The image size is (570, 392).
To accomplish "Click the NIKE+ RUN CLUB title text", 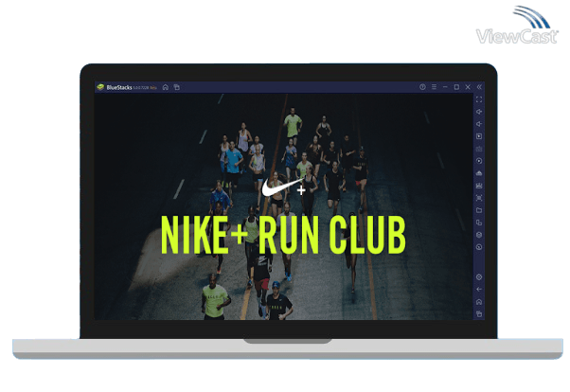I will click(x=283, y=235).
